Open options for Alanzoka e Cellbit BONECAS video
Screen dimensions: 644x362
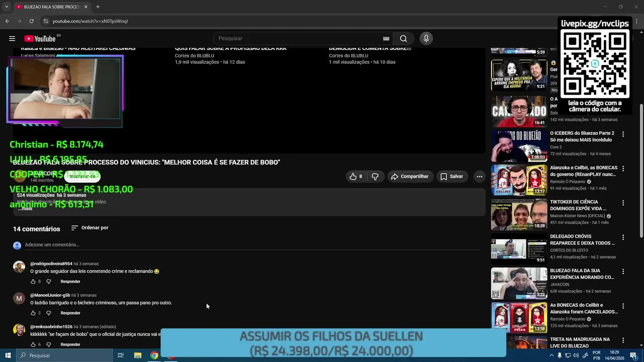623,168
